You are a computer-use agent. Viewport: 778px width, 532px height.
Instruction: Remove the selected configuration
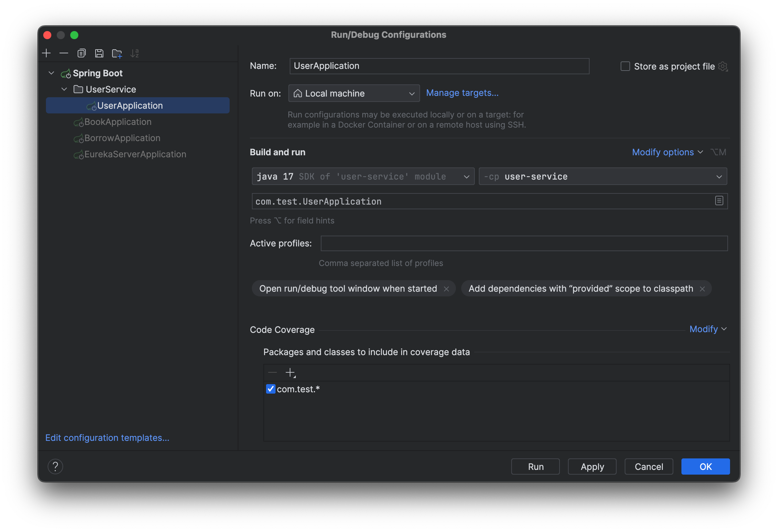click(64, 53)
